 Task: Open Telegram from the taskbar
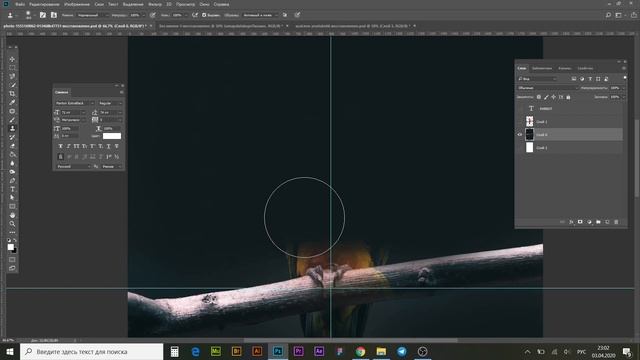click(x=402, y=351)
